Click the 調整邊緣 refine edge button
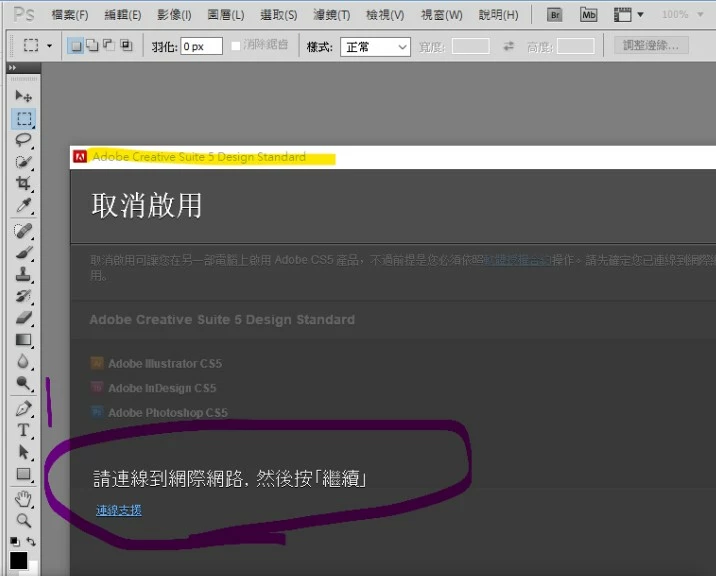The width and height of the screenshot is (716, 576). tap(651, 45)
